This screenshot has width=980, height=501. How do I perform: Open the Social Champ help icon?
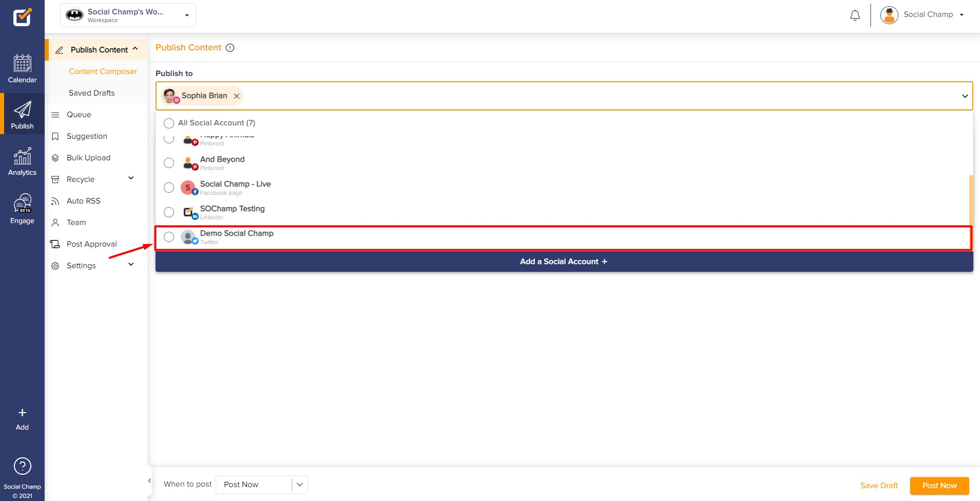pyautogui.click(x=22, y=467)
